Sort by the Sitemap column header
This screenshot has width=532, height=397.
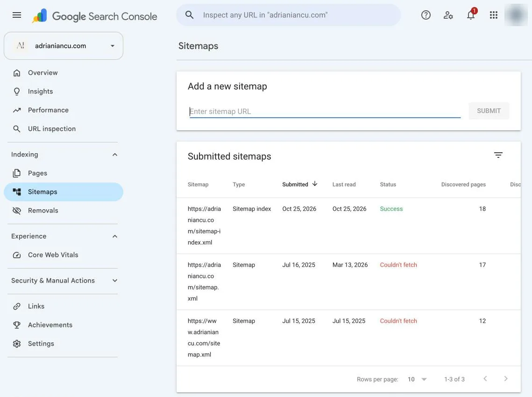pos(198,184)
